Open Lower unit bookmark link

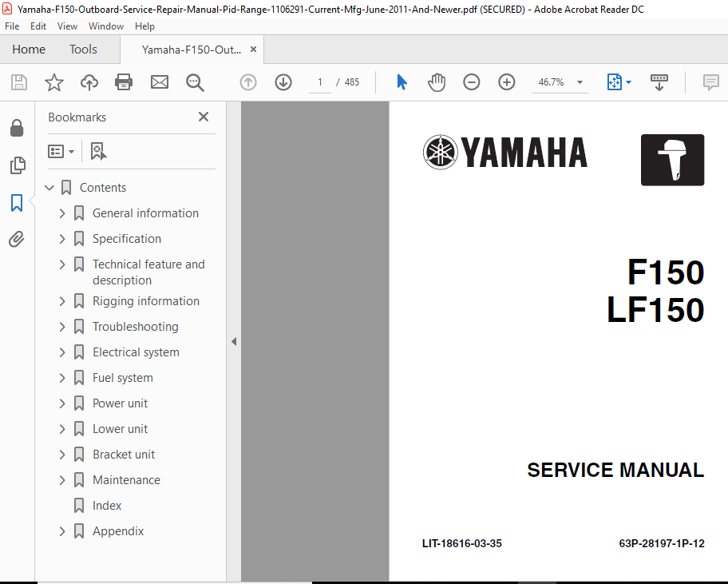[120, 429]
